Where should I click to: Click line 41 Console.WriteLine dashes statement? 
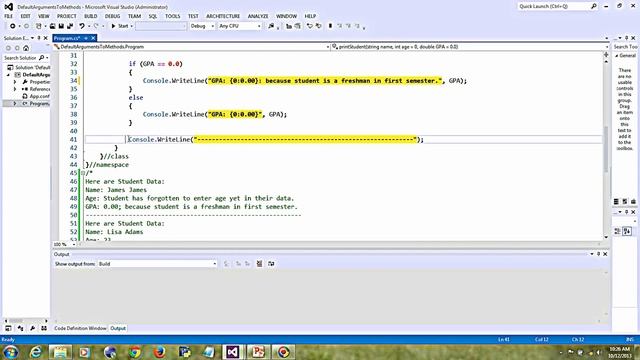[276, 140]
